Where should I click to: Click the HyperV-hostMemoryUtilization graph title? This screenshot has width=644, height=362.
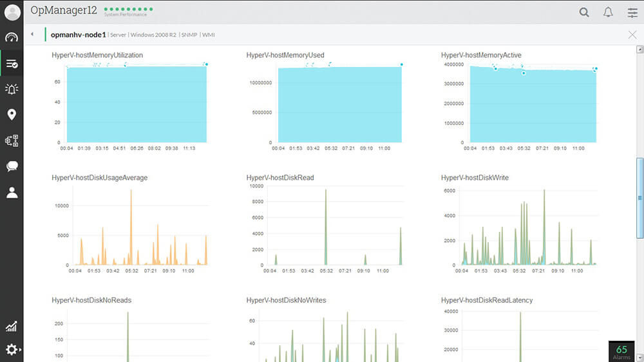click(x=97, y=55)
